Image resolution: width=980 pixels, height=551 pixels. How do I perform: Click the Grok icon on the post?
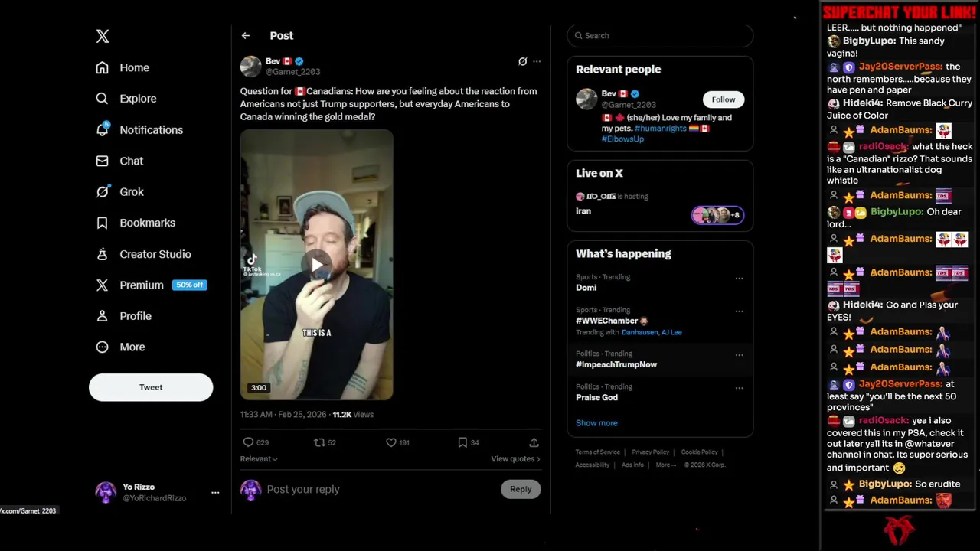[x=522, y=61]
